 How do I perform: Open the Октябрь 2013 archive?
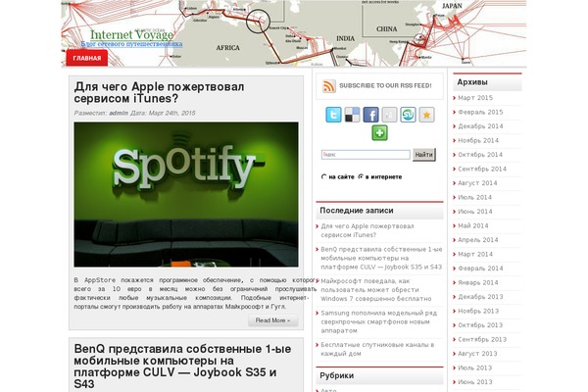480,325
